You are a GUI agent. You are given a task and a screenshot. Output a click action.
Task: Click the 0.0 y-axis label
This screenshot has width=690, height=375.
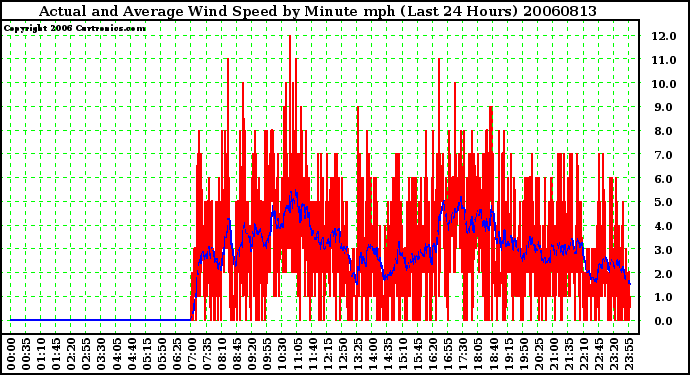point(664,321)
